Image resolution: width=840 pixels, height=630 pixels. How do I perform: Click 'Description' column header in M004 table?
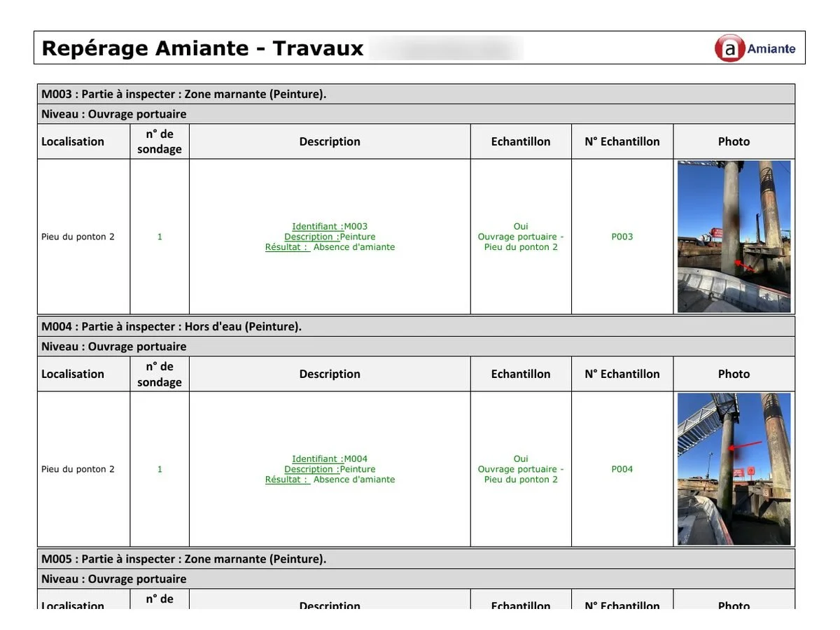[330, 374]
